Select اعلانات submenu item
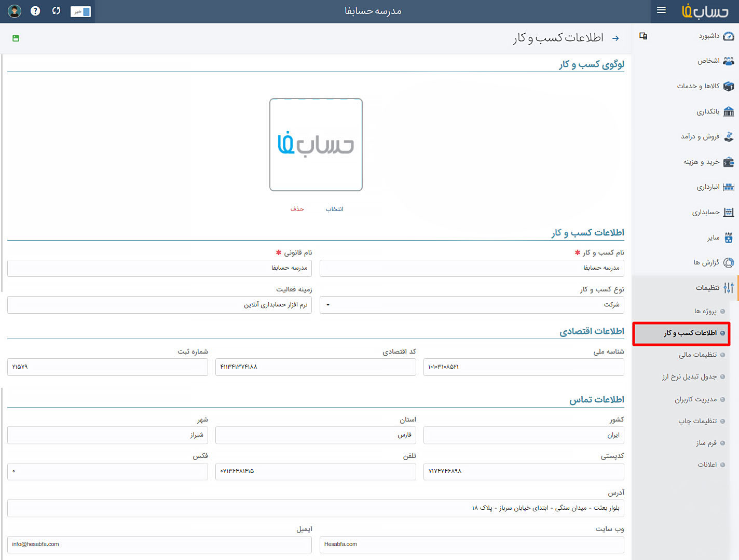Viewport: 739px width, 560px height. pos(711,465)
